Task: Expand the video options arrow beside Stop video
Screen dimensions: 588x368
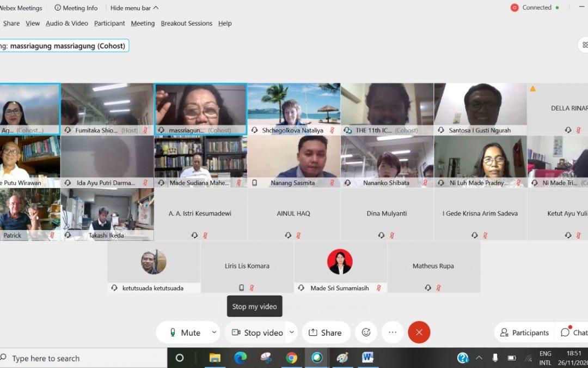Action: [292, 333]
